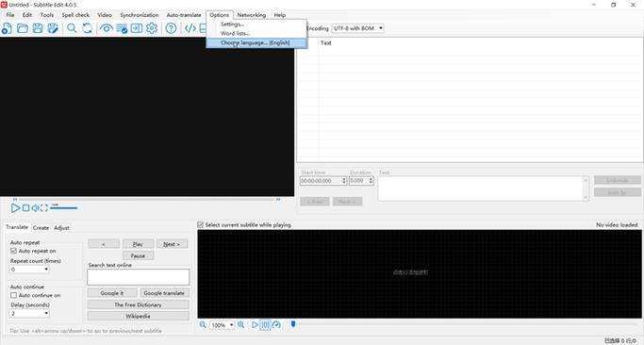Adjust the video volume slider

pyautogui.click(x=64, y=207)
